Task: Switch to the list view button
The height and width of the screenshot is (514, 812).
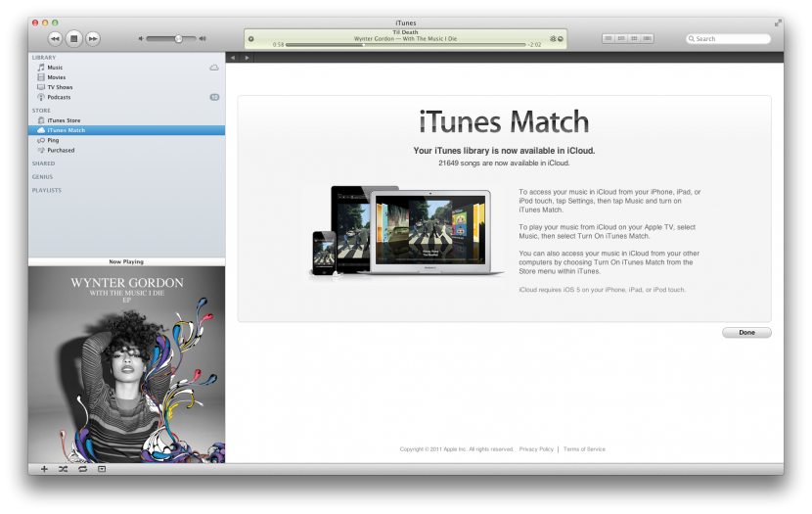Action: click(x=609, y=38)
